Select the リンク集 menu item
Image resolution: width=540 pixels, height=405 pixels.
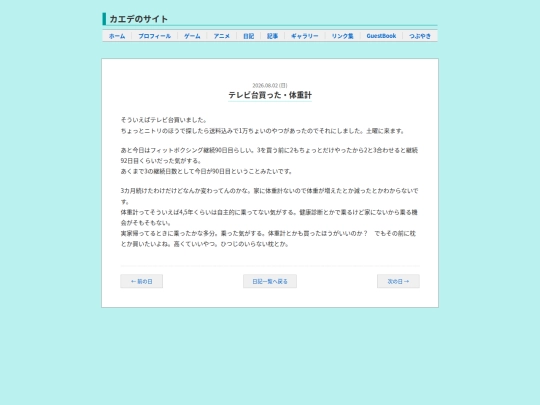tap(343, 36)
